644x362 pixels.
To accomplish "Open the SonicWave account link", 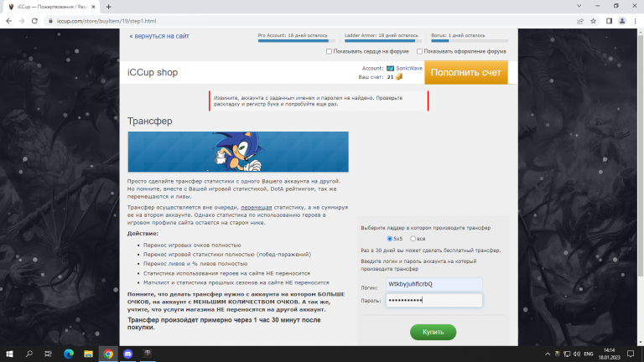I will (x=409, y=68).
